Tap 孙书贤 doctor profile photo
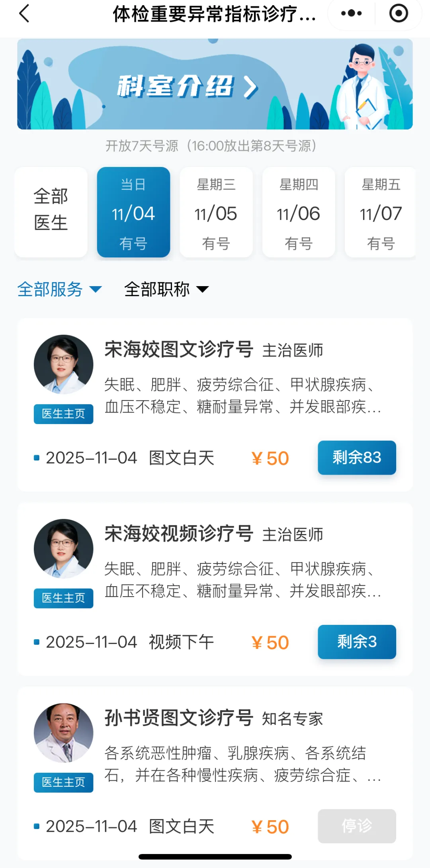 [63, 732]
